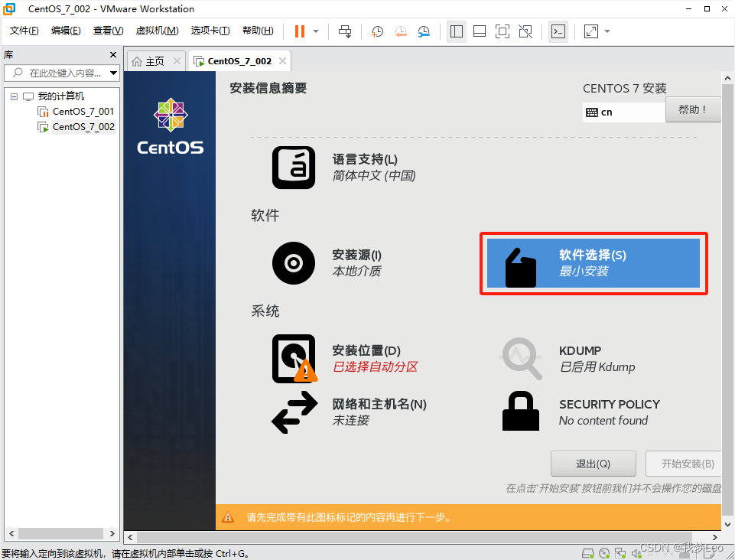
Task: Toggle the console view icon
Action: click(x=558, y=31)
